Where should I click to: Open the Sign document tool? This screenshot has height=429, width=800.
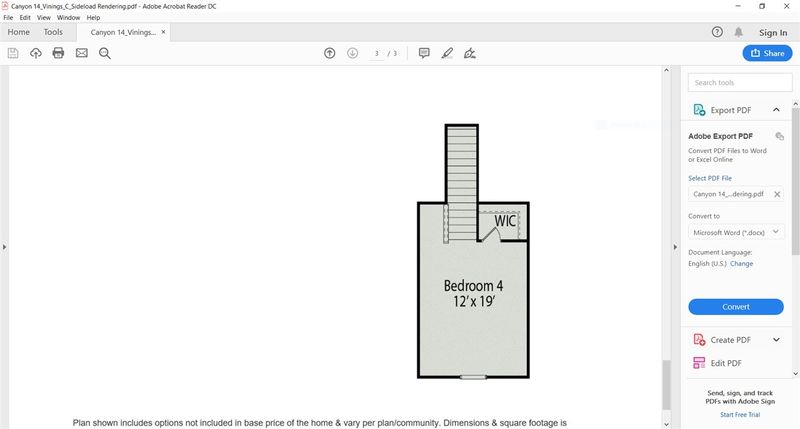click(x=470, y=53)
